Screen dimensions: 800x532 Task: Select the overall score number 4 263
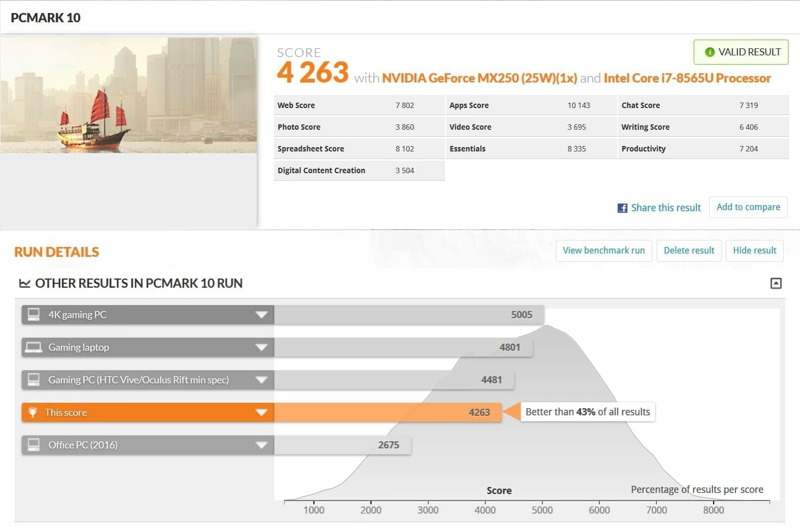[x=313, y=73]
